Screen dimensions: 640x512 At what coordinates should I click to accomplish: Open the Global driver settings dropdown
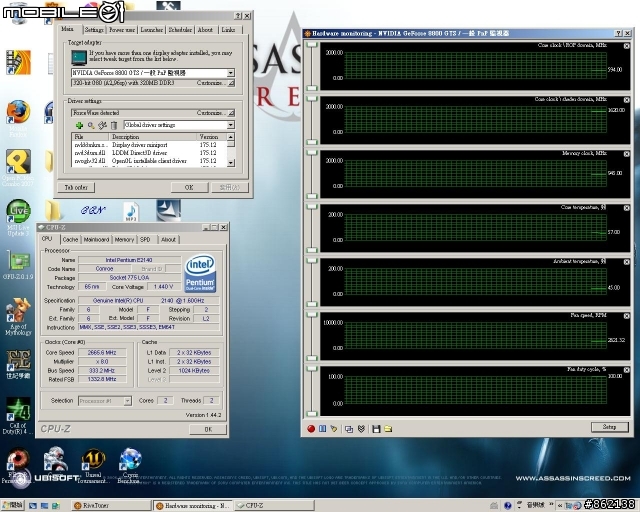tap(231, 125)
